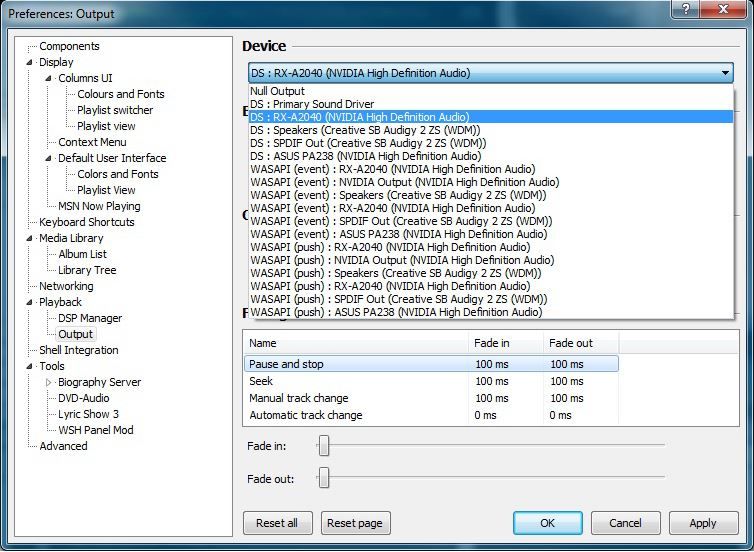Select WSH Panel Mod in the tree
This screenshot has height=552, width=754.
coord(96,430)
